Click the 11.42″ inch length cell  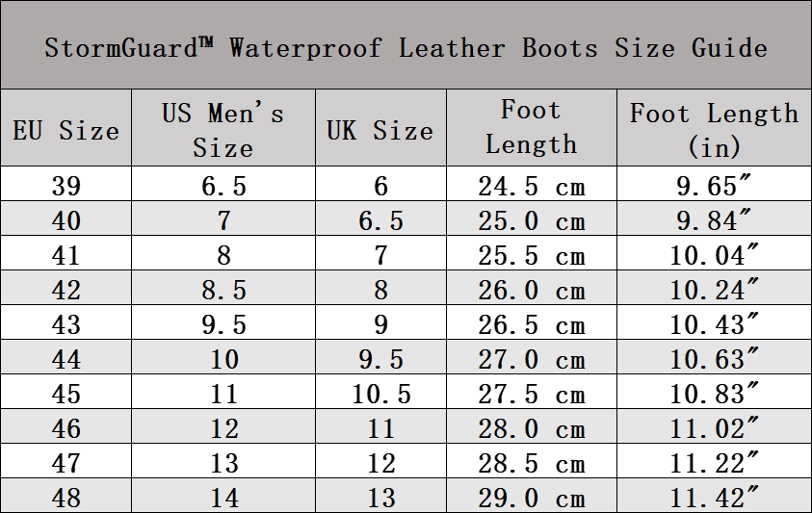point(714,496)
